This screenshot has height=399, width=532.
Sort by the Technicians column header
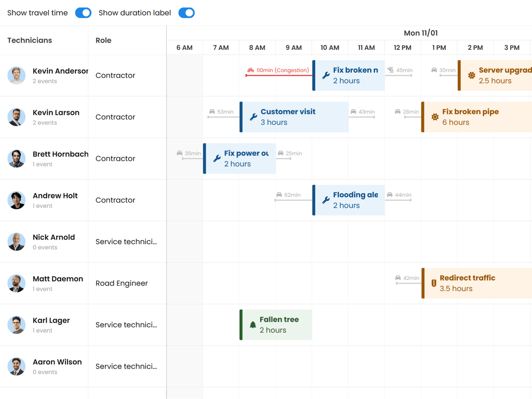[30, 41]
